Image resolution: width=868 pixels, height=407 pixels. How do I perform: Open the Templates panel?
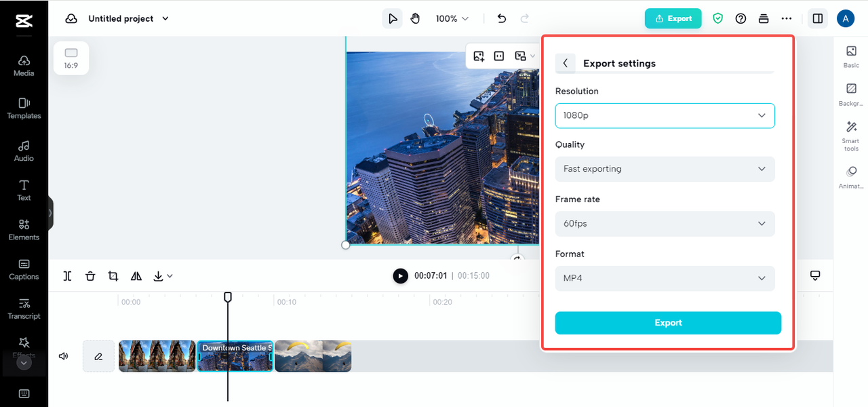click(x=24, y=109)
